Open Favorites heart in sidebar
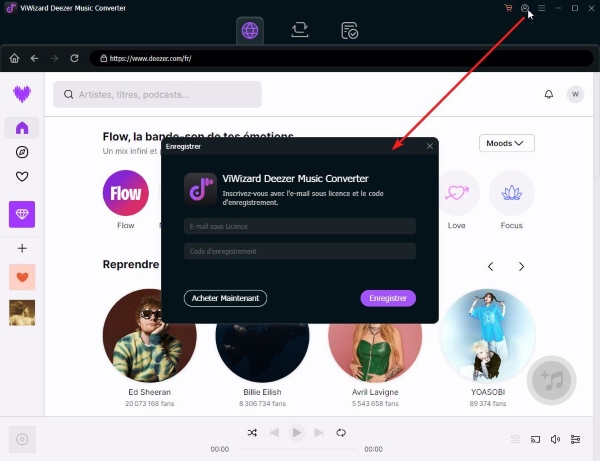Image resolution: width=600 pixels, height=461 pixels. [22, 176]
